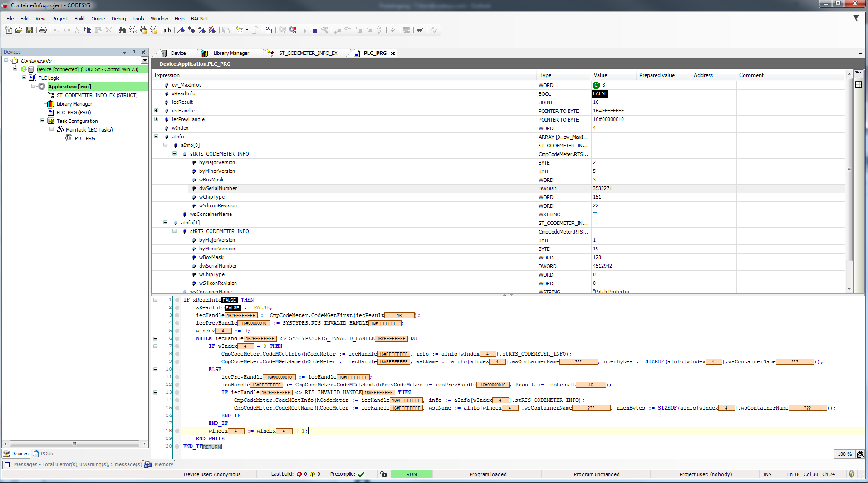Switch to the Library Manager tab
The image size is (868, 483).
(231, 53)
